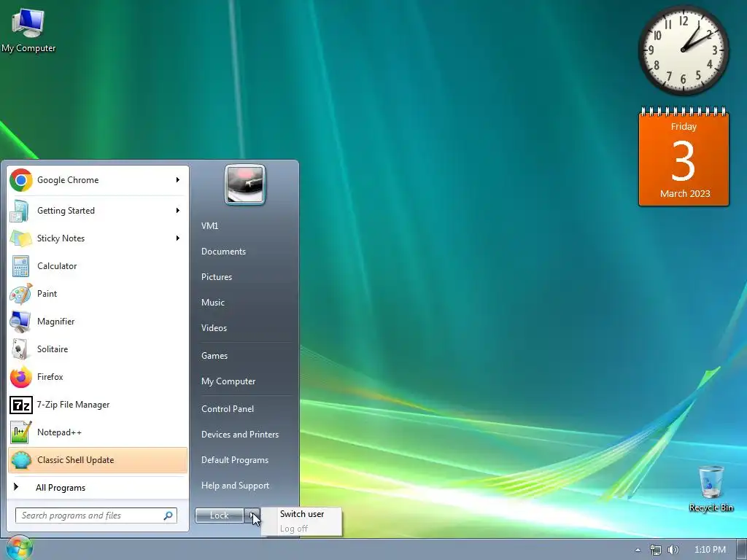The height and width of the screenshot is (560, 747).
Task: Click the 1:10 PM taskbar clock
Action: 710,550
